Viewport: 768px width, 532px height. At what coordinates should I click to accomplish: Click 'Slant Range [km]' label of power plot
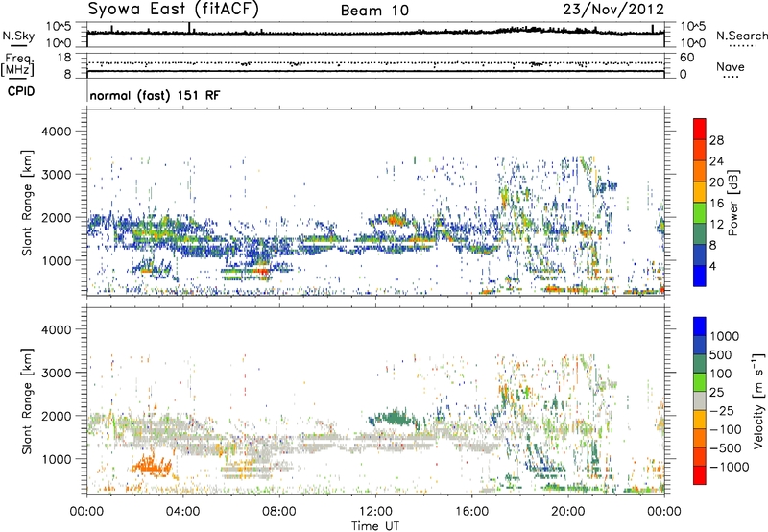[27, 203]
